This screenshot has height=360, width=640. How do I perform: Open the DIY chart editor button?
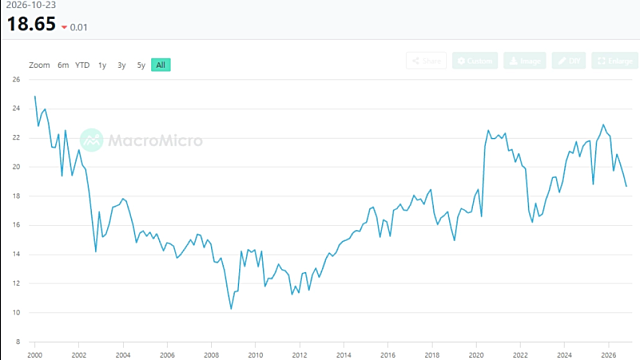point(569,61)
